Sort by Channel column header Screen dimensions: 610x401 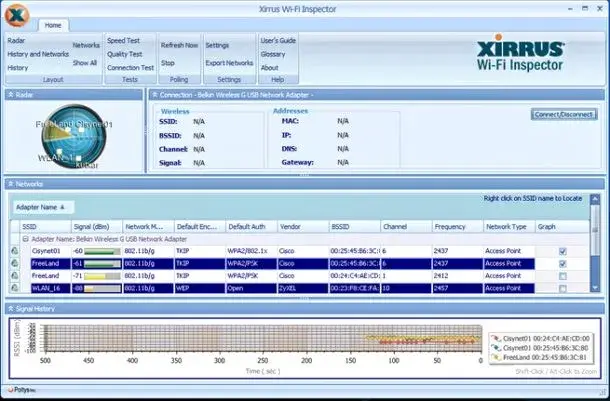(x=406, y=226)
